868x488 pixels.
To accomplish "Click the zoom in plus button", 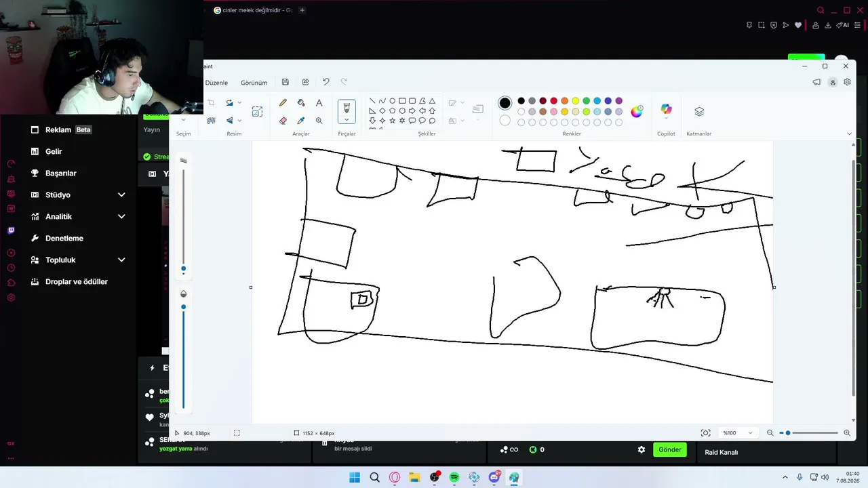I will tap(846, 432).
